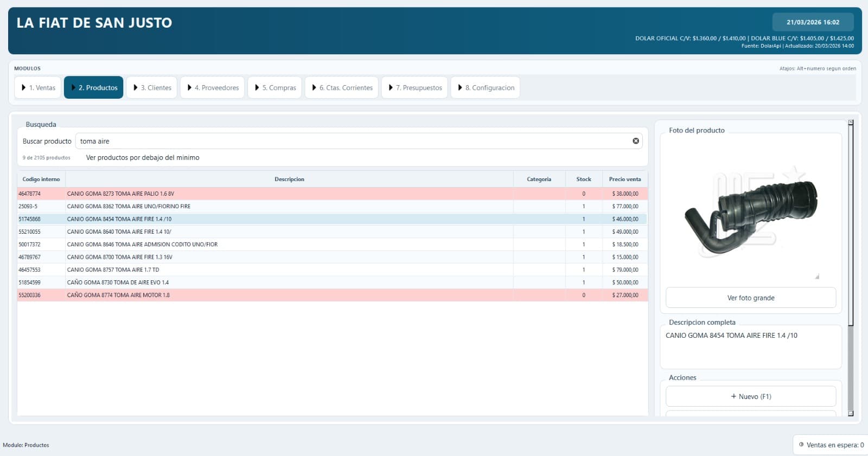Click the Nuevo (F1) button
The height and width of the screenshot is (456, 868).
pos(751,396)
